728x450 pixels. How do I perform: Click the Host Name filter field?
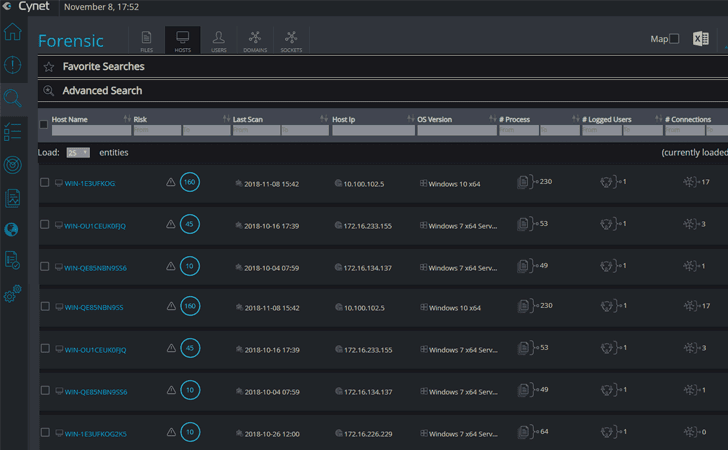(91, 130)
